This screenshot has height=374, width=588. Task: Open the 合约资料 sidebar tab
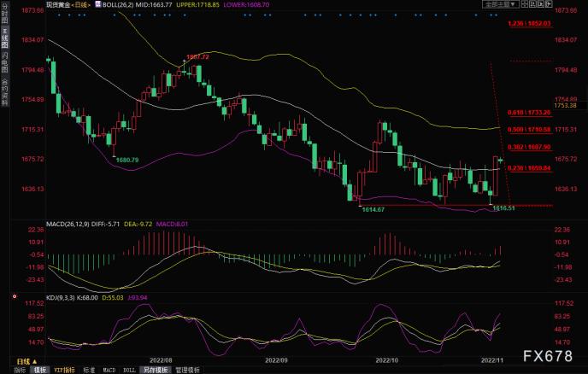click(x=5, y=88)
